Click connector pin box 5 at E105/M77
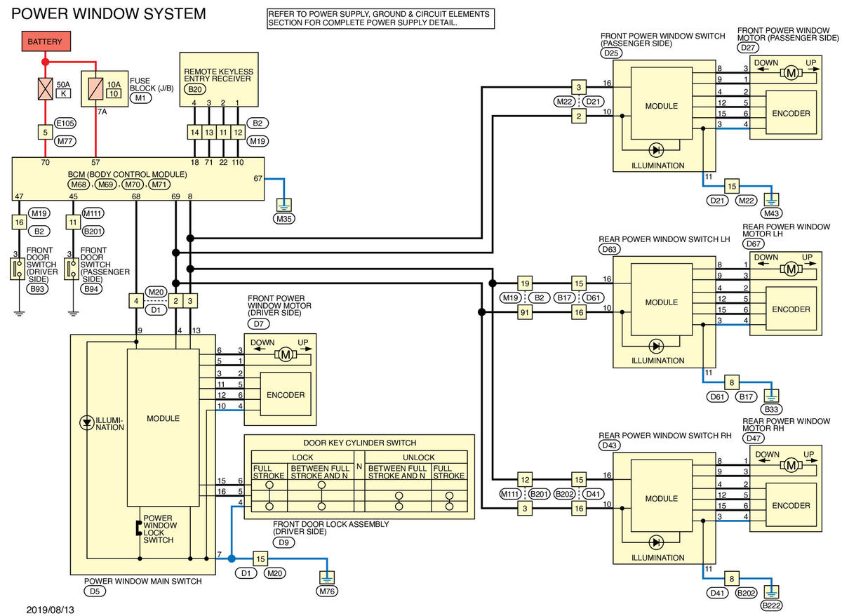The image size is (842, 616). 45,130
